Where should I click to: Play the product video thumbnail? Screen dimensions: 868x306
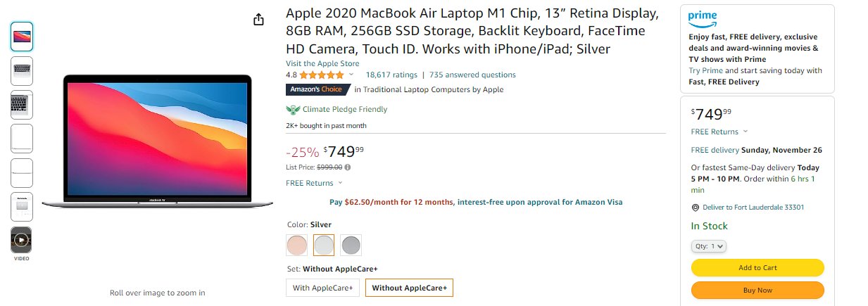tap(21, 240)
